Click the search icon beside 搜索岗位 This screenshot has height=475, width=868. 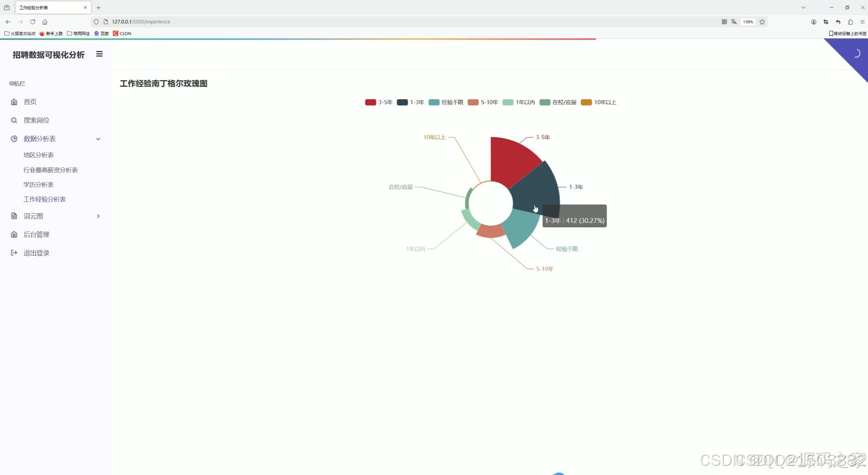coord(14,121)
